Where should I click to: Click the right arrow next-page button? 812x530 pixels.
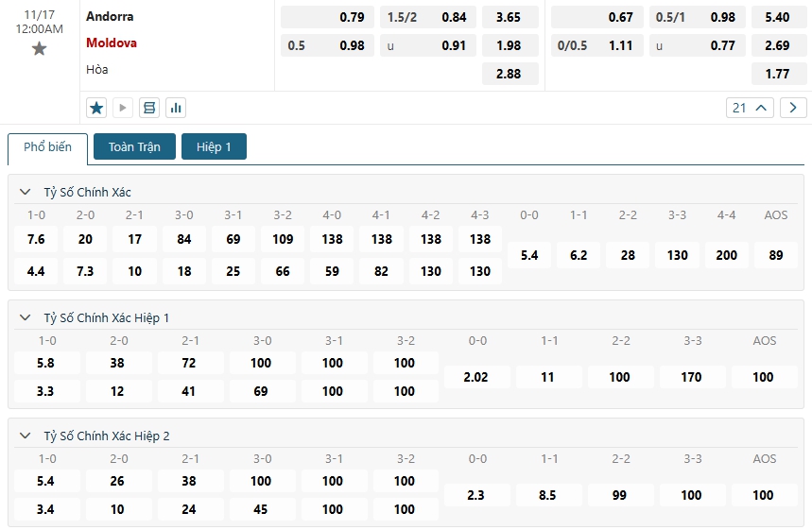point(794,108)
